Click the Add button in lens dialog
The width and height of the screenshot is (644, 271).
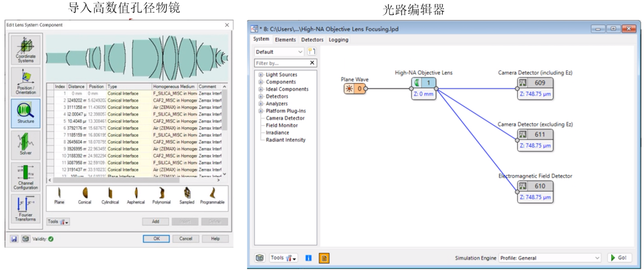click(155, 221)
